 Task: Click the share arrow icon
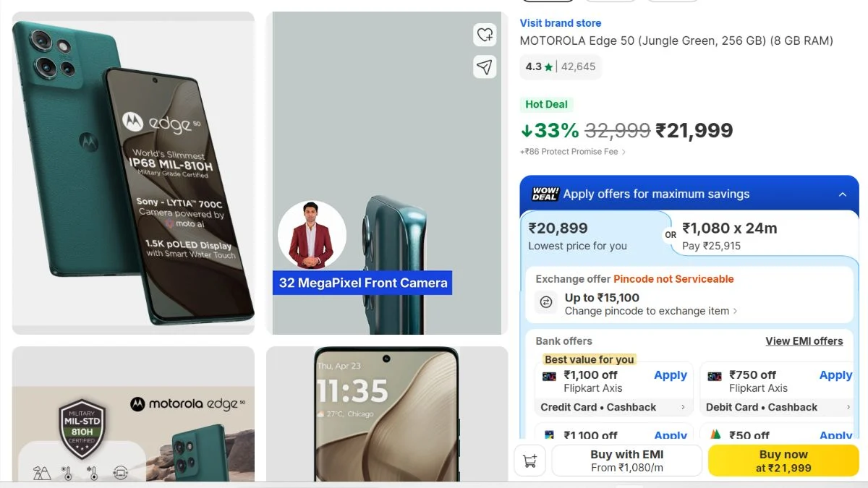point(485,67)
